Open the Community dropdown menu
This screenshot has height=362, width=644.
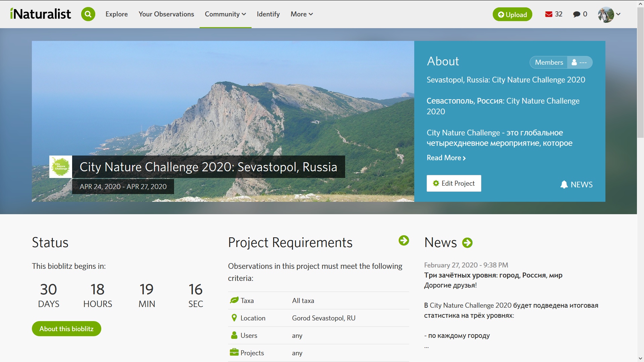(x=225, y=14)
